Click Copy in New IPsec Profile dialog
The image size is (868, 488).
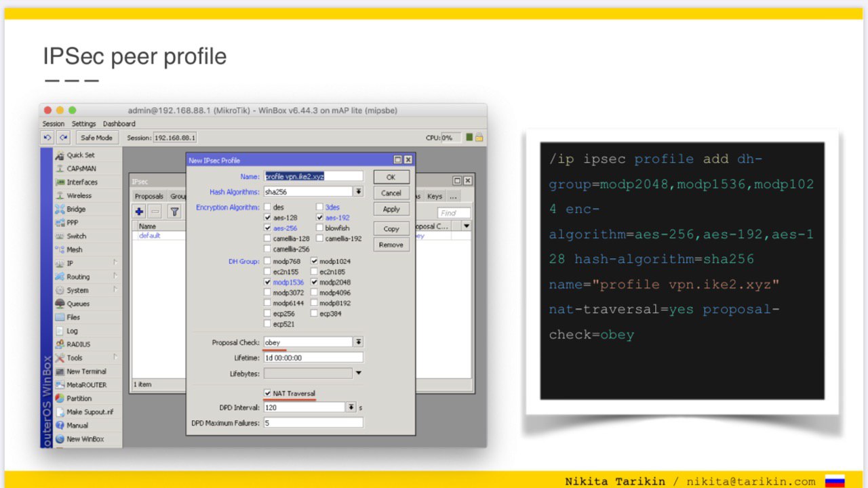pyautogui.click(x=391, y=229)
